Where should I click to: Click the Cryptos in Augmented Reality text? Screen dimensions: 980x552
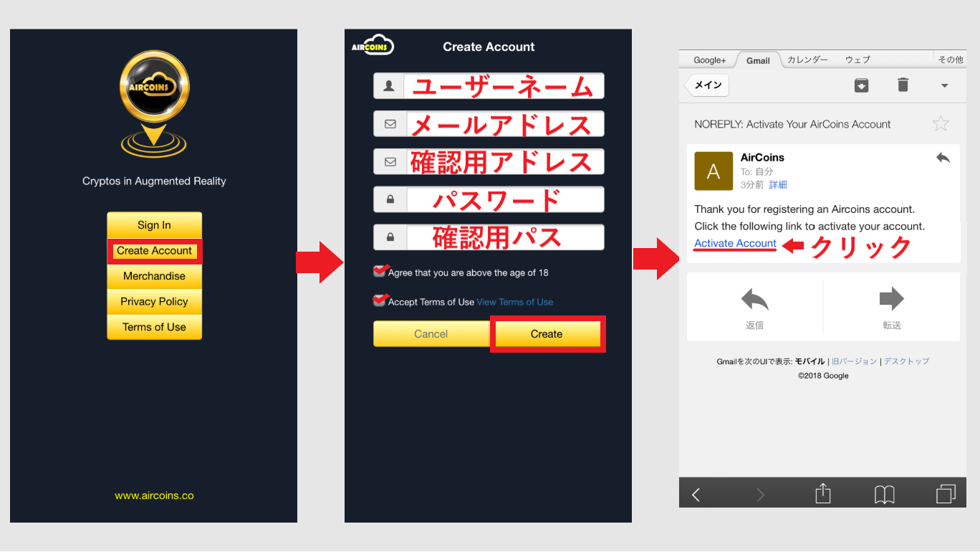154,181
